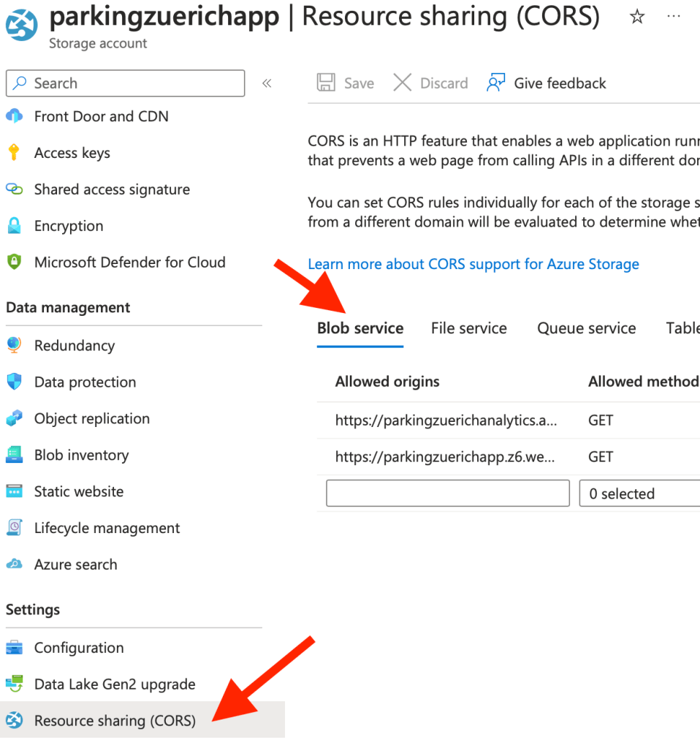Open the more options ellipsis menu
This screenshot has height=748, width=700.
tap(674, 17)
